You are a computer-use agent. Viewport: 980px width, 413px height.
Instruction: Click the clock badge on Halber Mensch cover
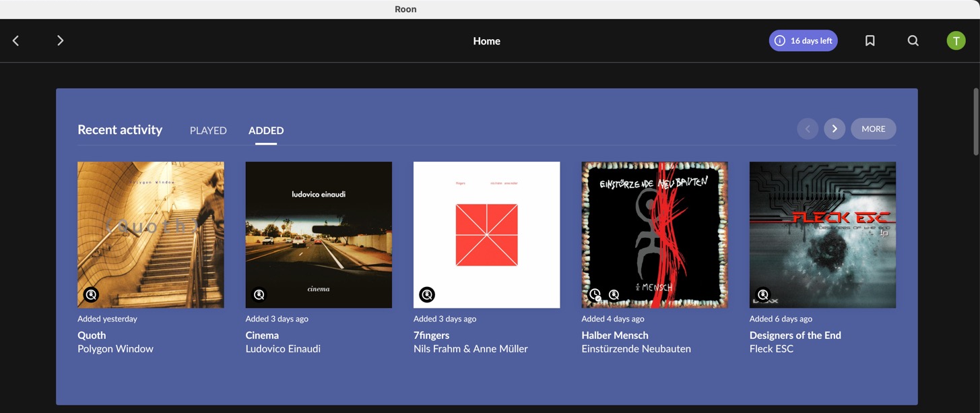coord(595,294)
